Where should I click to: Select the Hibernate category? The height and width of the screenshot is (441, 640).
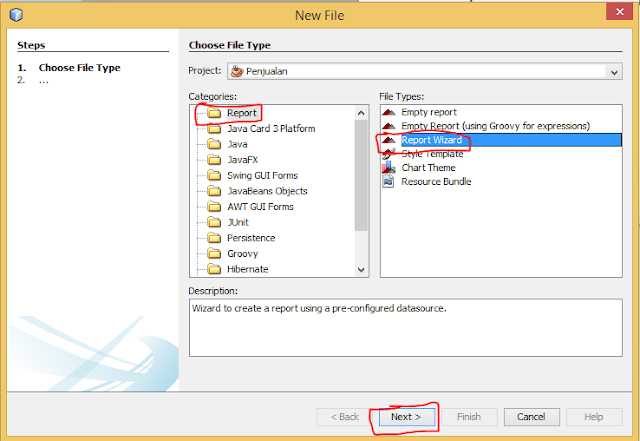tap(247, 269)
